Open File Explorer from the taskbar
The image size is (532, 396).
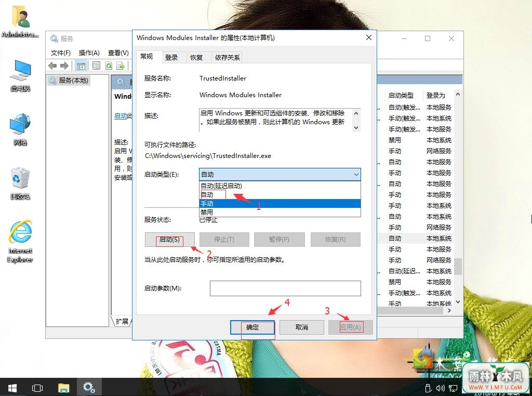tap(63, 388)
